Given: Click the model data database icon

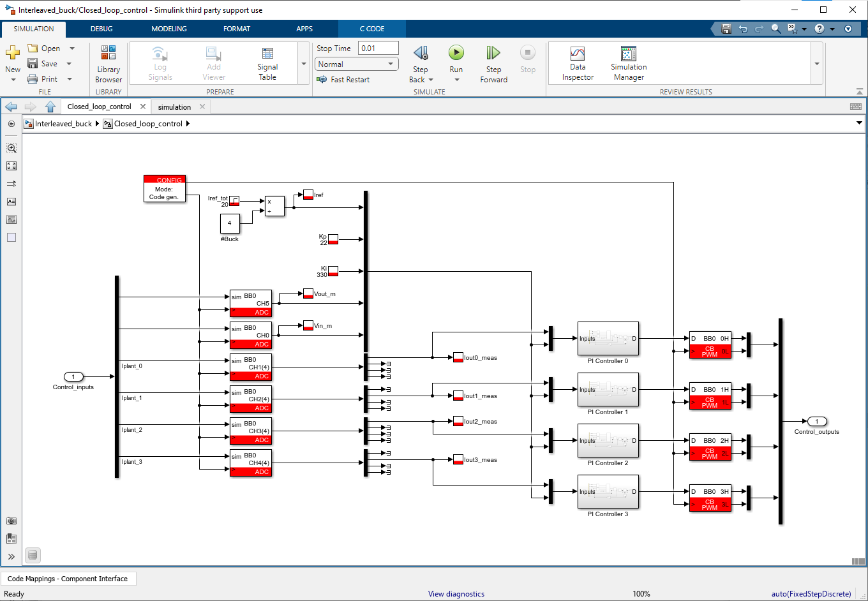Looking at the screenshot, I should pyautogui.click(x=33, y=555).
